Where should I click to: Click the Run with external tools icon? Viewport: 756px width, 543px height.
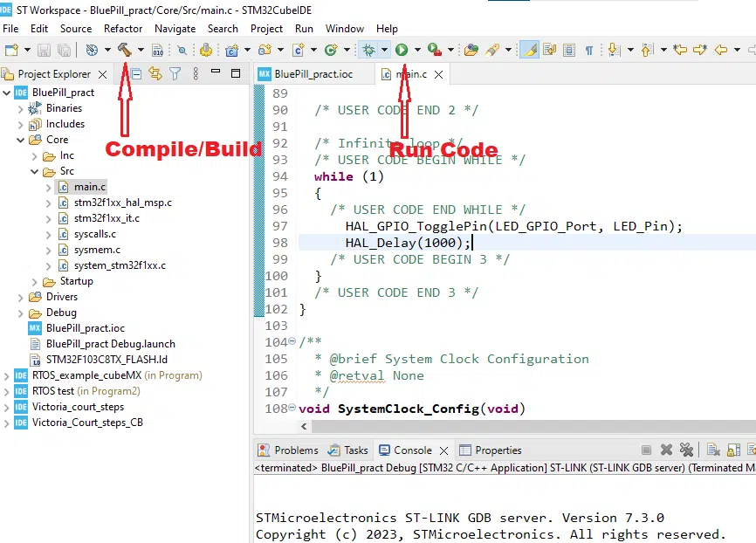[435, 50]
